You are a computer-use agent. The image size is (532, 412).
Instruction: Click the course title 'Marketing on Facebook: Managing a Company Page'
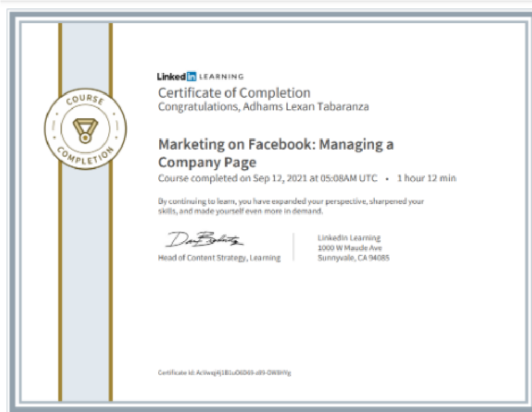pos(276,153)
